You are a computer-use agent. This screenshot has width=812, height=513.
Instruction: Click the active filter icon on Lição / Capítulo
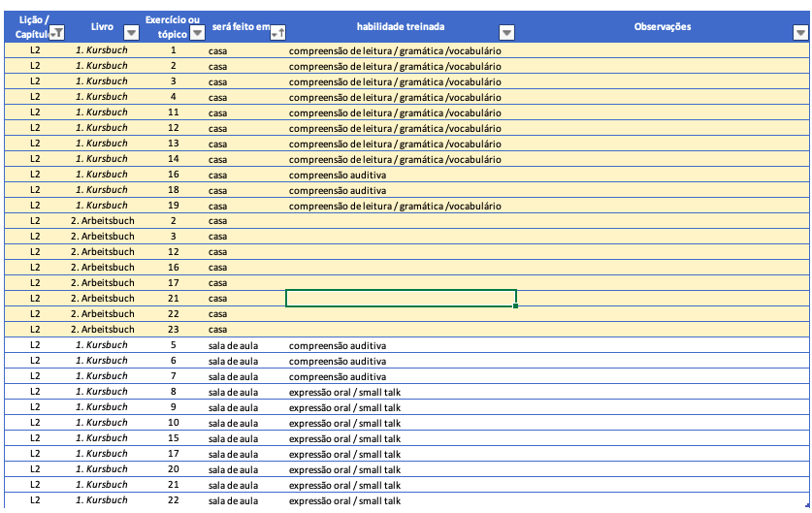pos(57,33)
